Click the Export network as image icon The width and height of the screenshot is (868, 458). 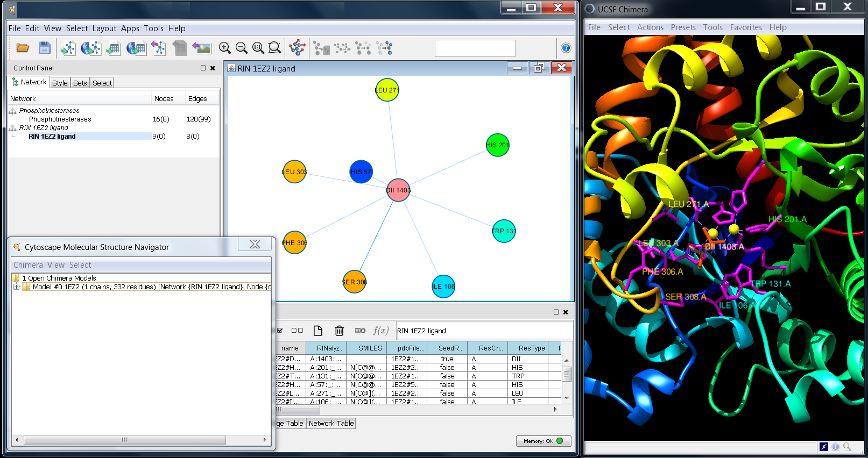[202, 48]
